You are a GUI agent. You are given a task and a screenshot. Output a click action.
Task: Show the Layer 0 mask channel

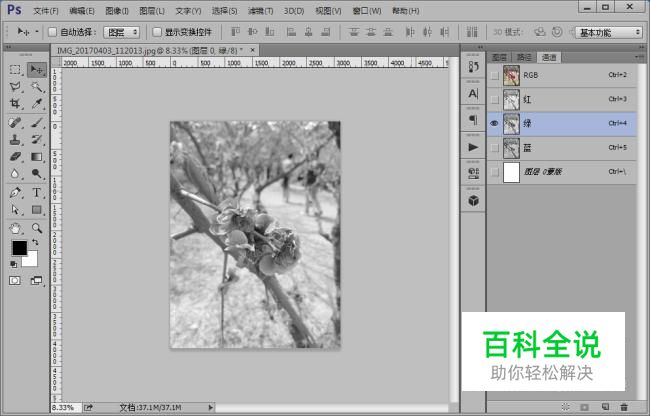[x=495, y=172]
